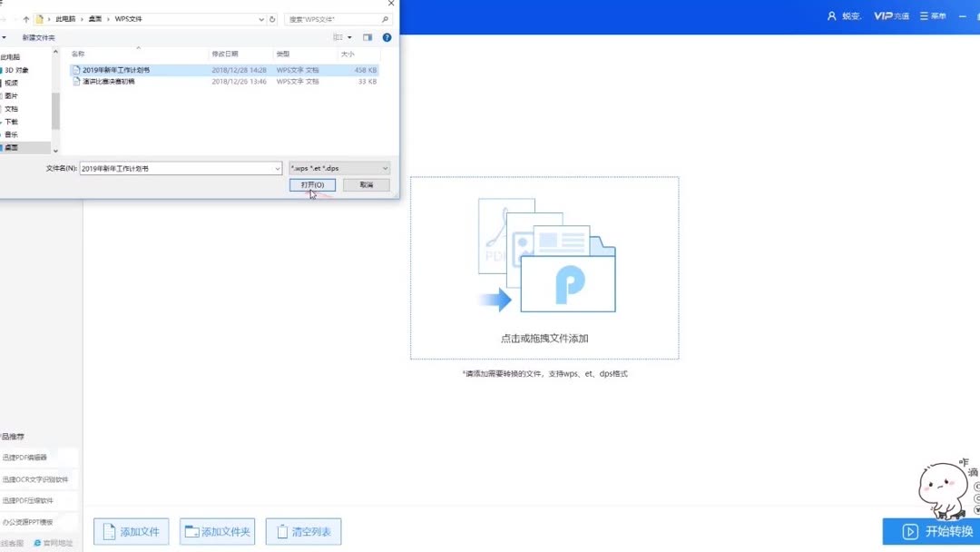Click the 开始转换 play icon button

[x=910, y=532]
